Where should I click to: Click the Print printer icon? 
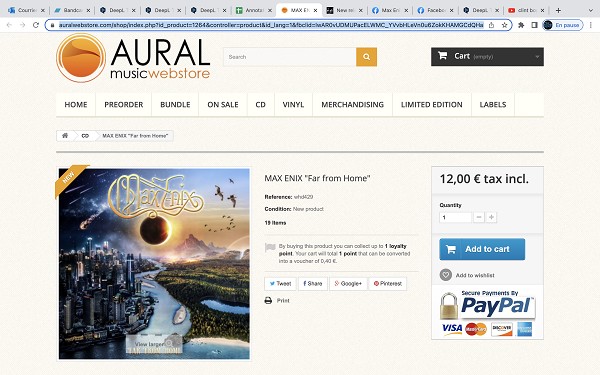268,300
